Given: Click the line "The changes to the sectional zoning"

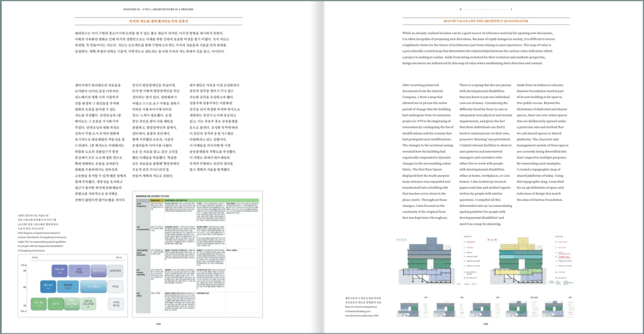Looking at the screenshot, I should (x=427, y=145).
